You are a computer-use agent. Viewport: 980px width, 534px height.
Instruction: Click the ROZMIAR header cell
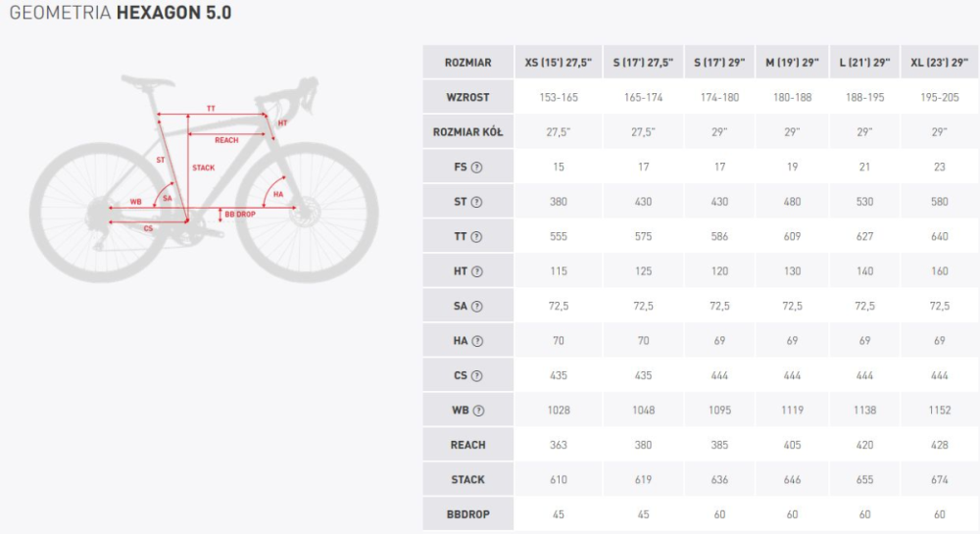(467, 63)
